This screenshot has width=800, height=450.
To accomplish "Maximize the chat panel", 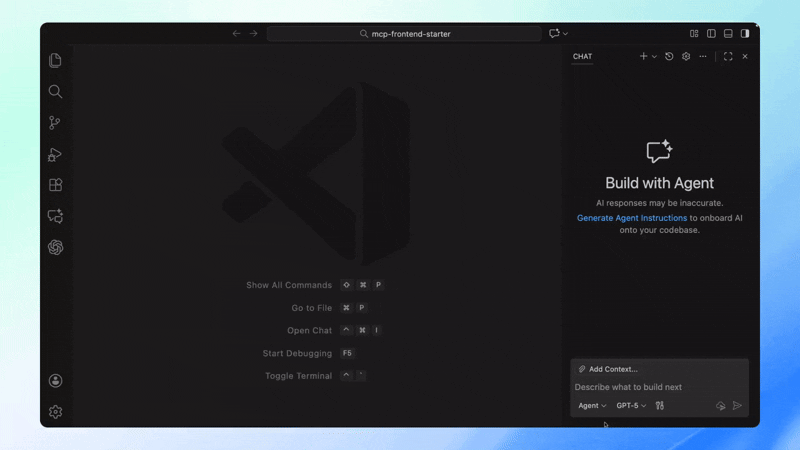I will [x=728, y=56].
